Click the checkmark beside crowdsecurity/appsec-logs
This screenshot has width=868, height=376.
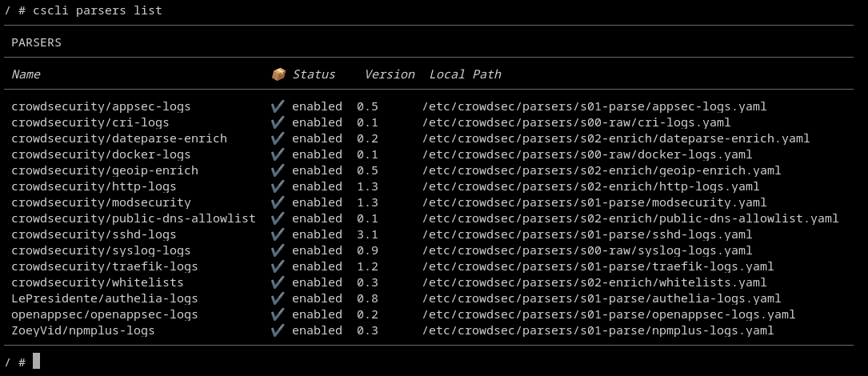click(x=278, y=106)
